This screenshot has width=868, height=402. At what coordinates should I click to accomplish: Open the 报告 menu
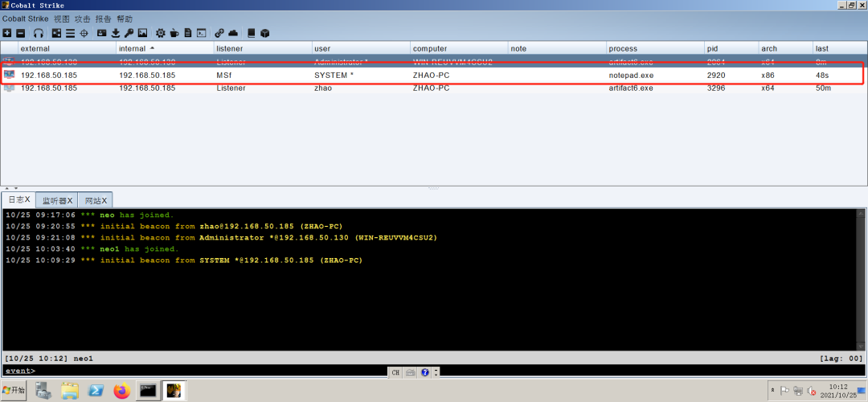104,18
